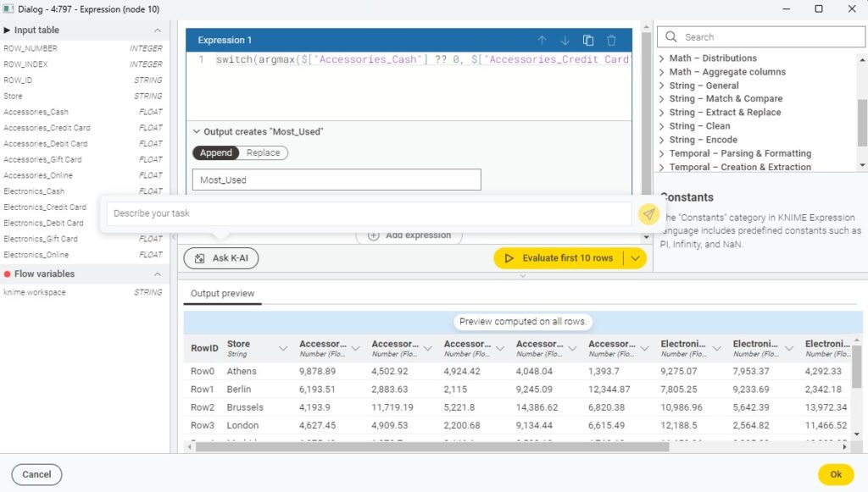Click the move expression up arrow

(x=542, y=41)
